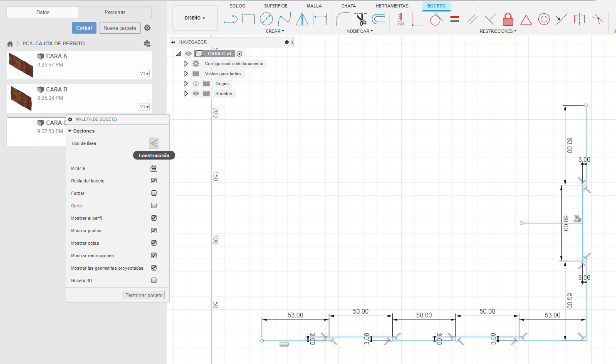Toggle visibility eye of Bocetos folder
The image size is (616, 364).
click(x=196, y=93)
